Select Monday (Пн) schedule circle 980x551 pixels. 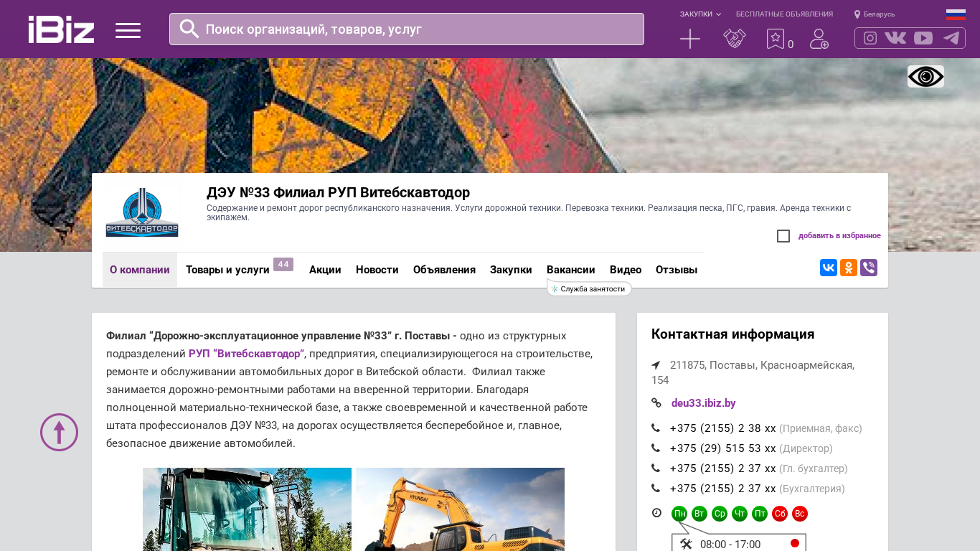679,514
